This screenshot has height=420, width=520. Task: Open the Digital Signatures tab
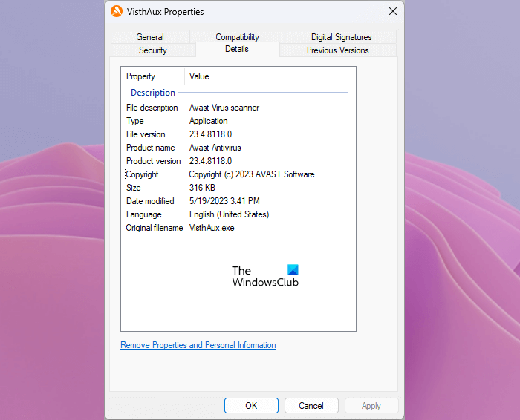coord(341,37)
